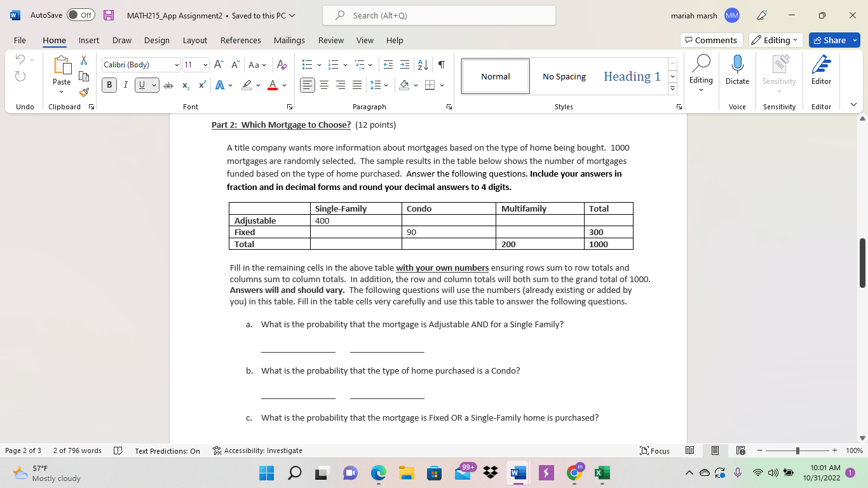Image resolution: width=868 pixels, height=488 pixels.
Task: Open the Dictate voice tool
Action: 737,71
